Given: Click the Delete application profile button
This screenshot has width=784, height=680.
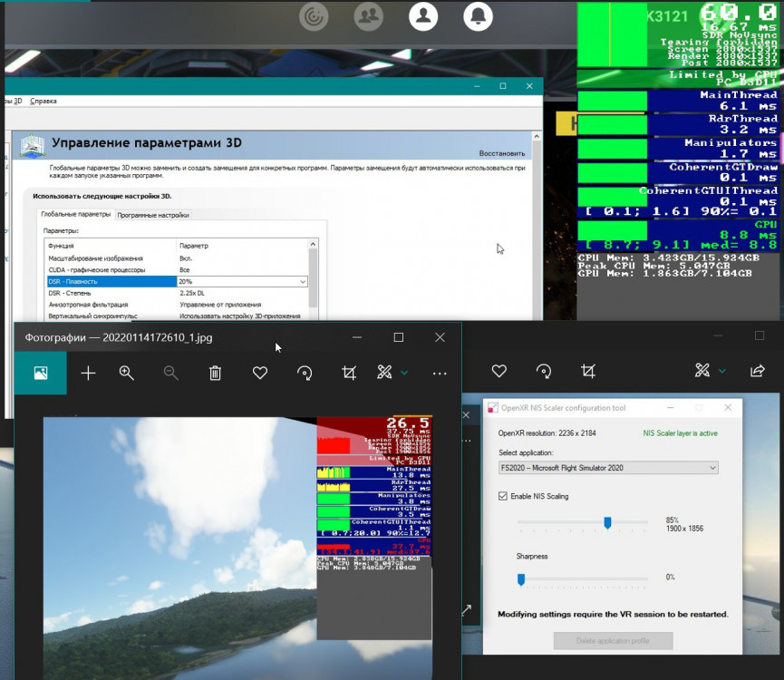Looking at the screenshot, I should pos(613,641).
